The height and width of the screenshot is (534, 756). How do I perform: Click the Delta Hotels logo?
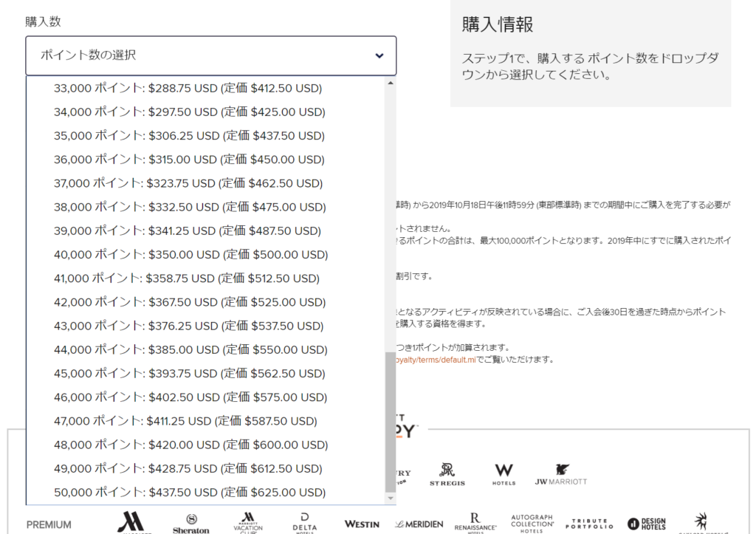pos(305,522)
